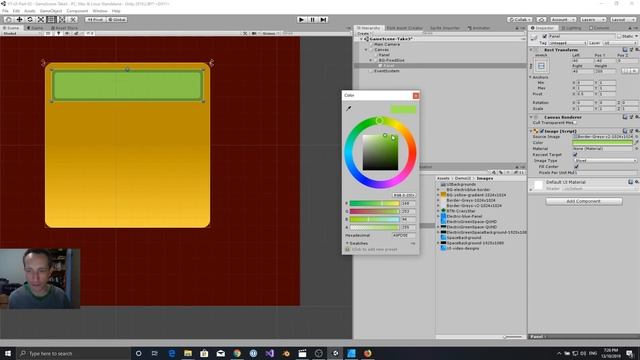This screenshot has height=360, width=640.
Task: Open the Edit menu
Action: [x=16, y=11]
